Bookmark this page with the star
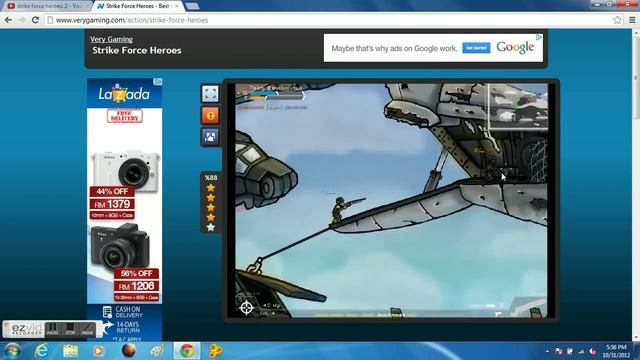The height and width of the screenshot is (360, 640). coord(617,20)
